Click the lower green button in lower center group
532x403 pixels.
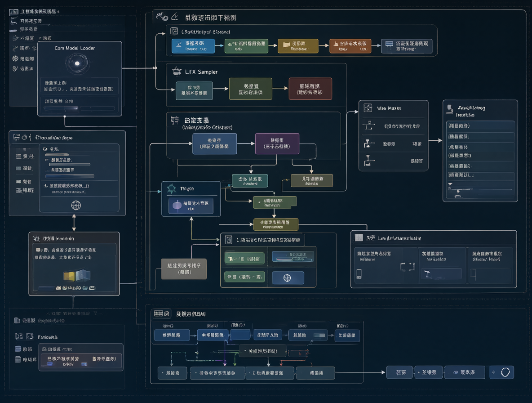[244, 277]
